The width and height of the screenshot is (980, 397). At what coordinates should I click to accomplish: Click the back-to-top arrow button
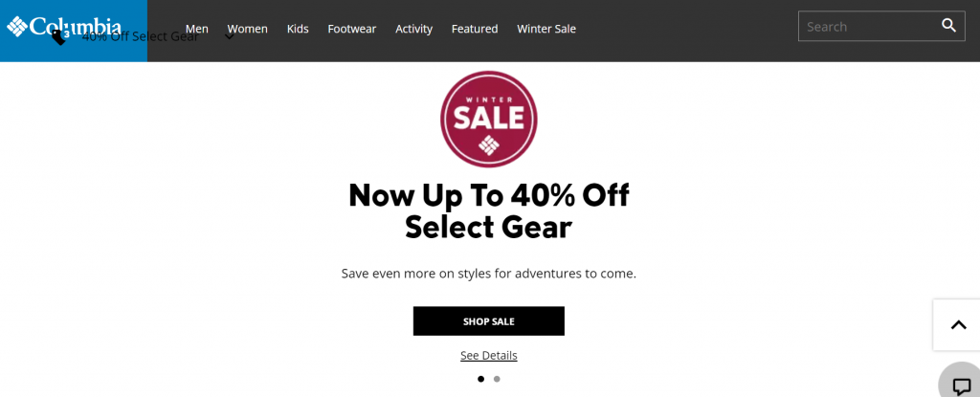click(x=958, y=324)
